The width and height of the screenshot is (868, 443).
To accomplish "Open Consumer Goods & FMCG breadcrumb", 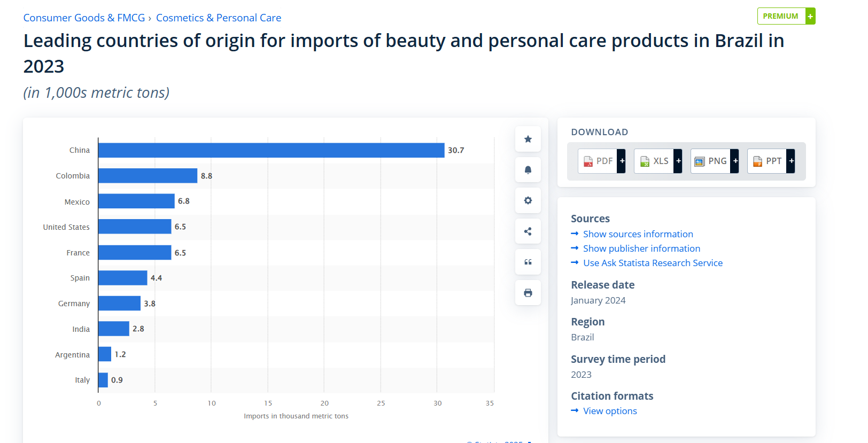I will [x=84, y=18].
